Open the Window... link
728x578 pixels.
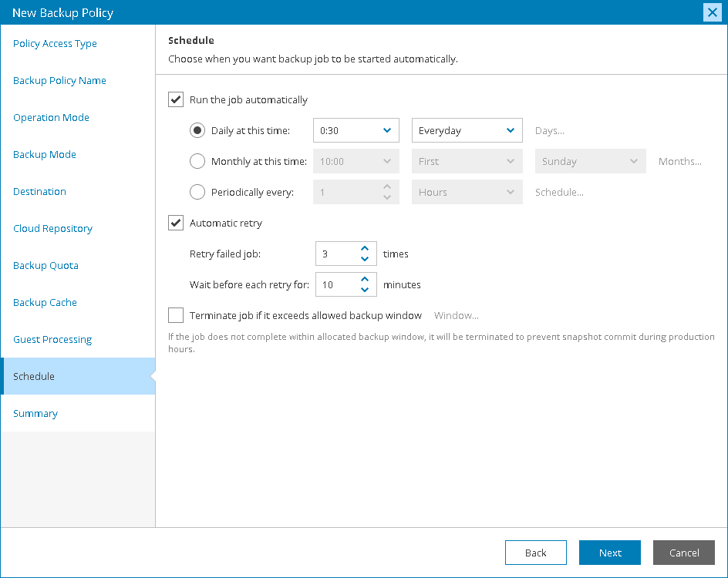456,315
